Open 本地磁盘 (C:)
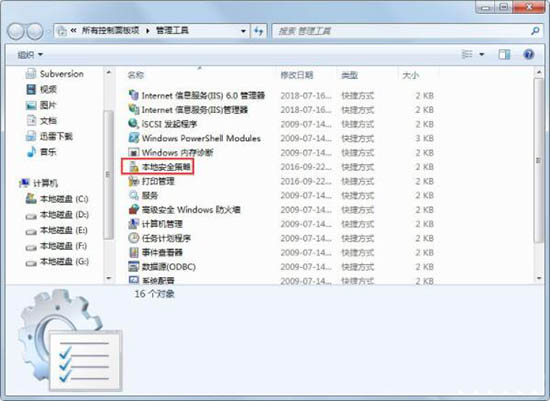Image resolution: width=550 pixels, height=401 pixels. [57, 199]
